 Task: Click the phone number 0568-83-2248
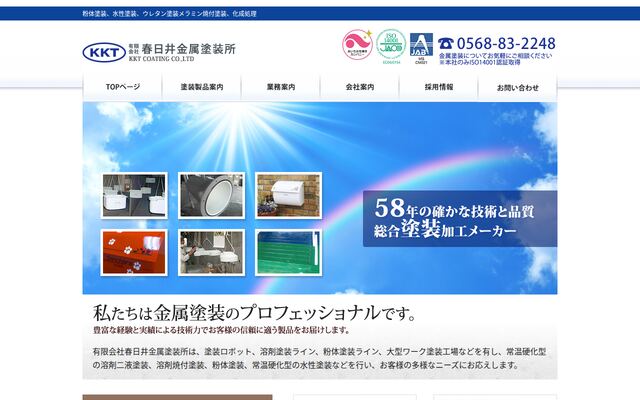[x=506, y=43]
